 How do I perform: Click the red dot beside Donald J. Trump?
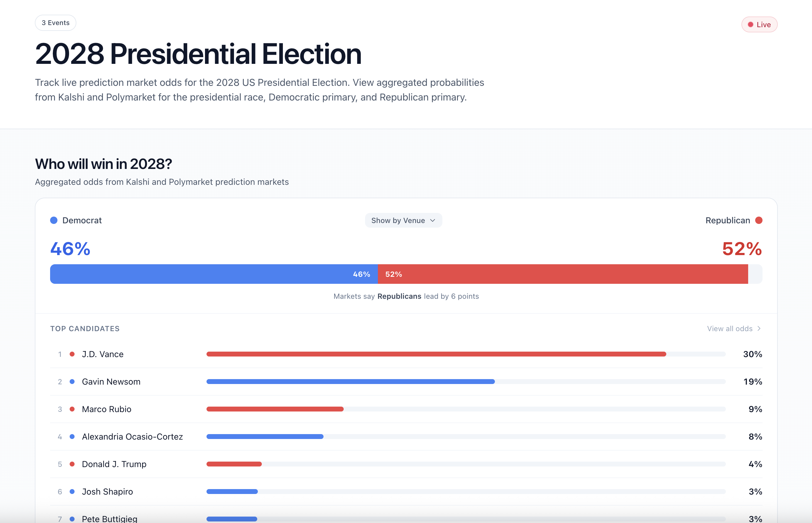(72, 464)
